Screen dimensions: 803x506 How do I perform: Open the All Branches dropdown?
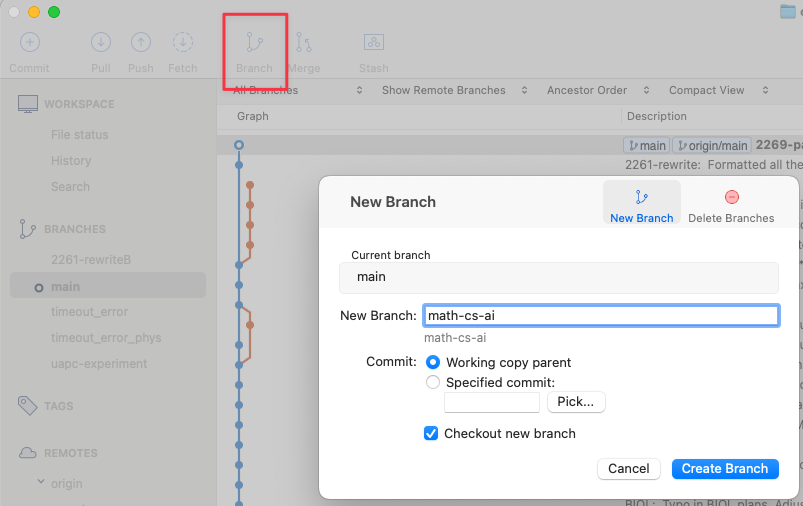(297, 90)
